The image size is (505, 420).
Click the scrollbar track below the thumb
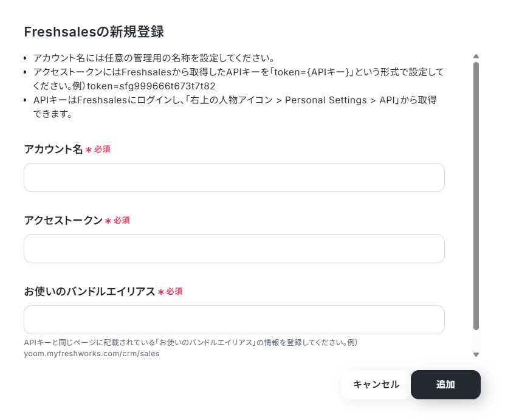476,340
